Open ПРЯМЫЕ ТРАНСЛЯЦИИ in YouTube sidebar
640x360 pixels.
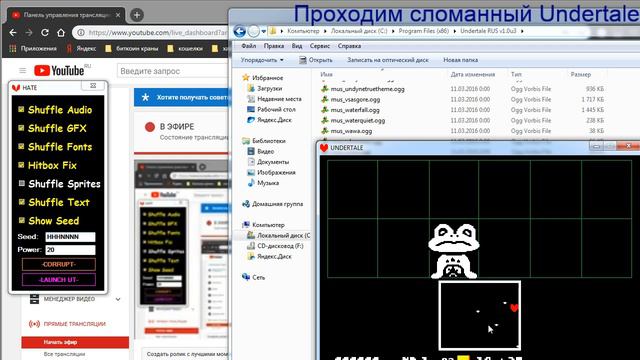pos(67,324)
